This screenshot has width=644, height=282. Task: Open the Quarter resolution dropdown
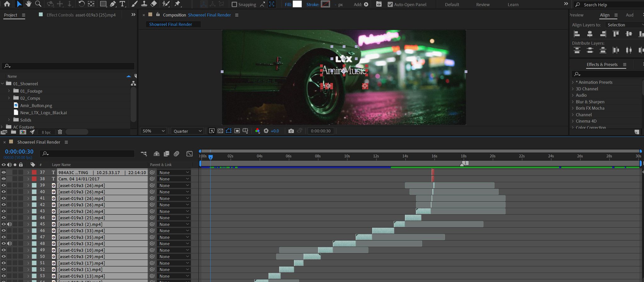[187, 131]
